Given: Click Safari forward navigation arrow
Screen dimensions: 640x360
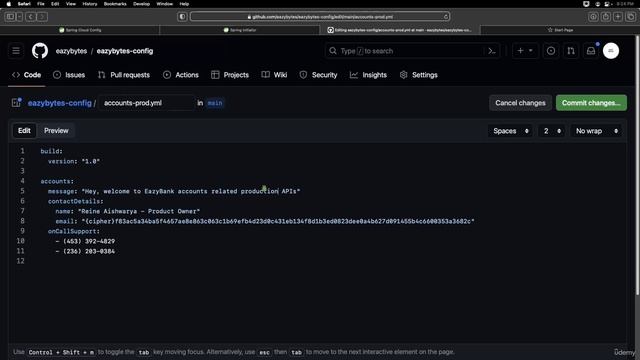Looking at the screenshot, I should point(42,17).
